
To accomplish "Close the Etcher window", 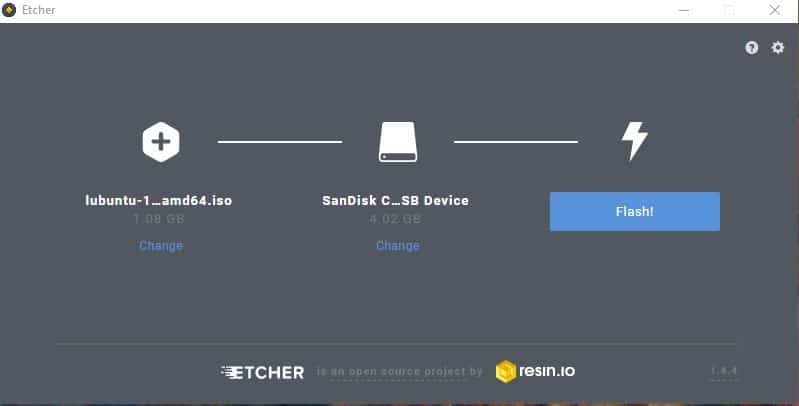I will pyautogui.click(x=775, y=10).
